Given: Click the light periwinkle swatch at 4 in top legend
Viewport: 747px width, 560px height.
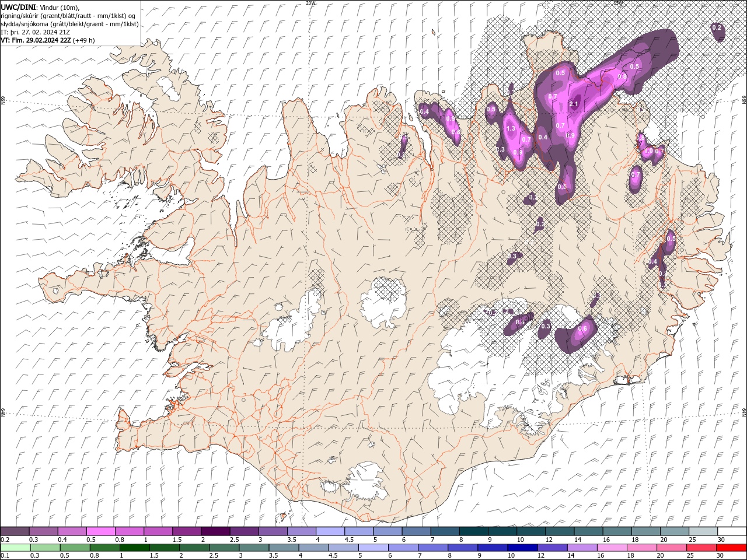Looking at the screenshot, I should point(330,531).
